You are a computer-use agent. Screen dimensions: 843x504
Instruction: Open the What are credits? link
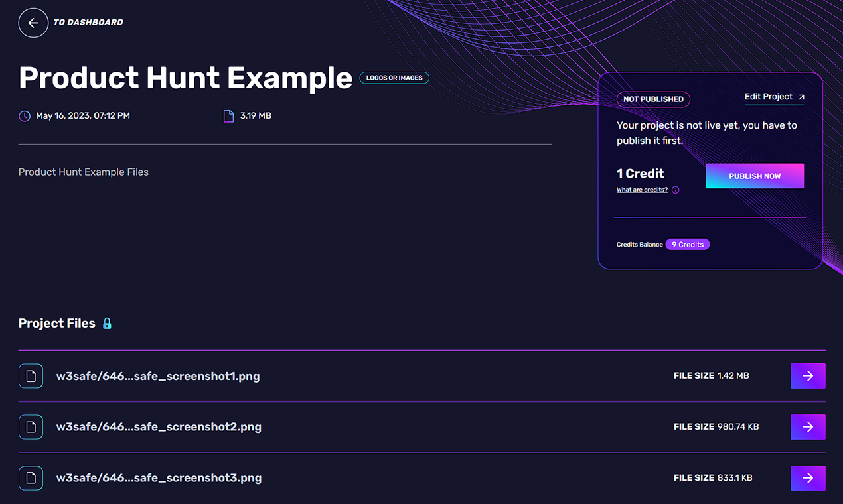point(642,190)
